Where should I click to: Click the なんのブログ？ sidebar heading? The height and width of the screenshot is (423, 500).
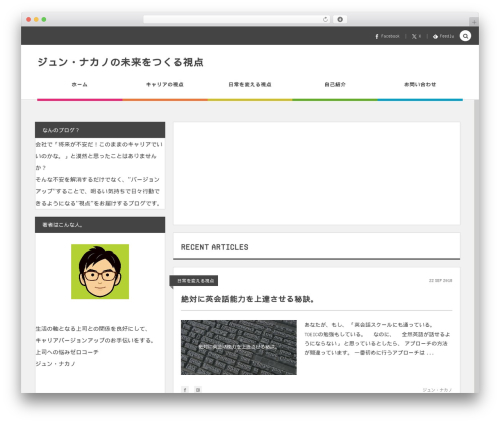(100, 130)
